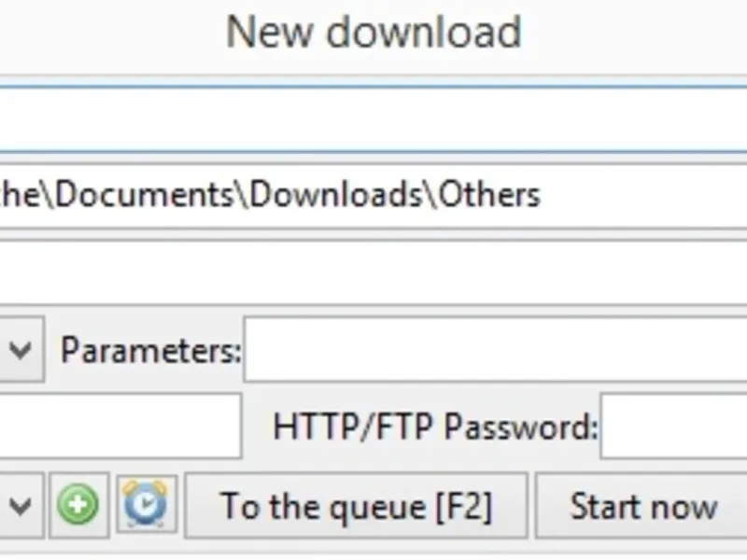Click the New download title bar
This screenshot has width=747, height=560.
click(x=373, y=33)
